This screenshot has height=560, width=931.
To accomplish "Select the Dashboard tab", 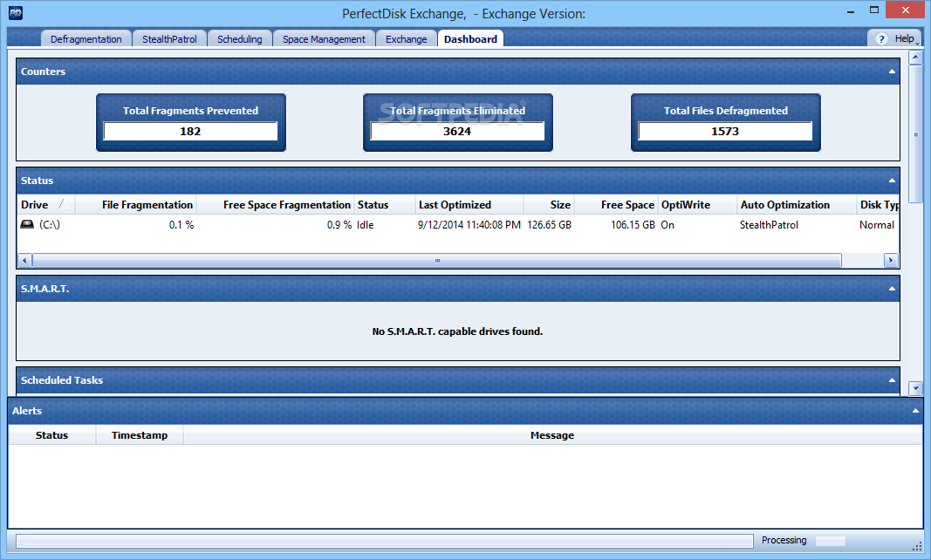I will [470, 39].
